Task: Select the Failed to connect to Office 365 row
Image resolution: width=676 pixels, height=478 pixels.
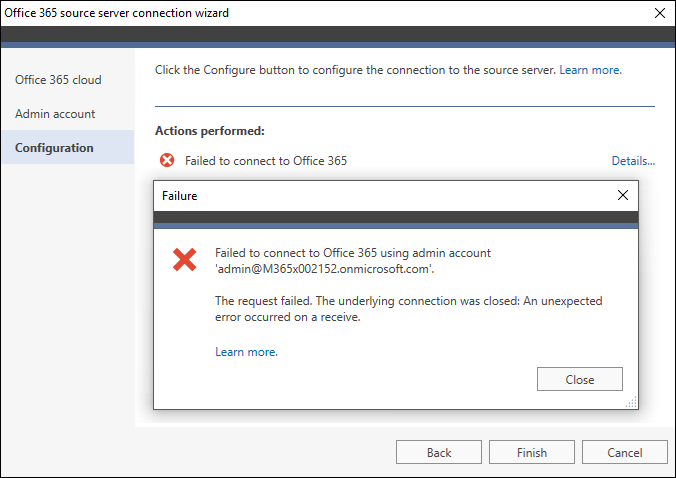Action: [x=405, y=161]
